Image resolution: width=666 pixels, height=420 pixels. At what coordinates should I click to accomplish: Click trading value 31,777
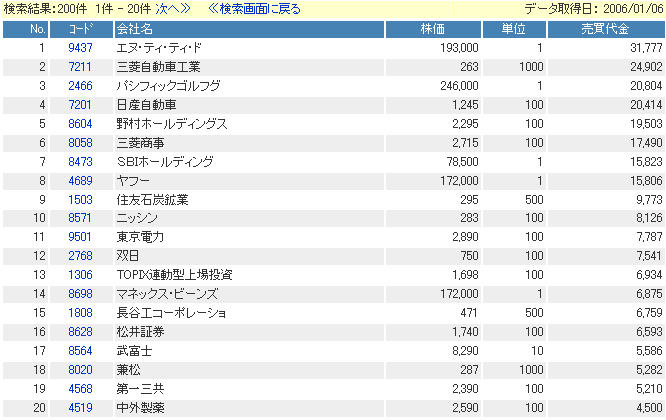point(646,48)
